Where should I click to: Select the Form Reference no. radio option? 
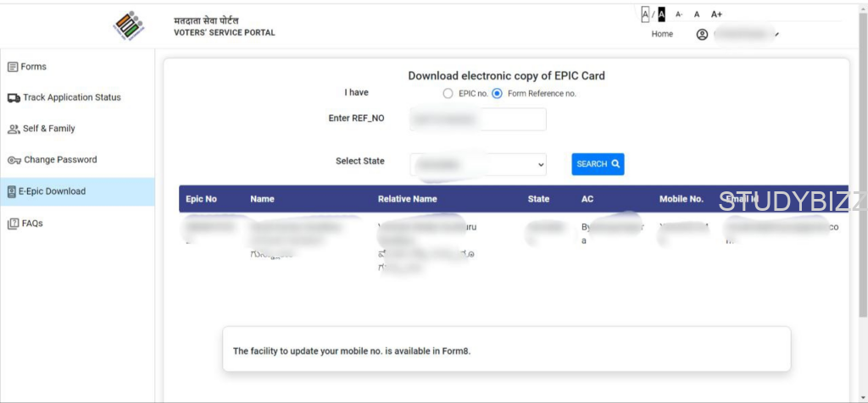click(497, 94)
